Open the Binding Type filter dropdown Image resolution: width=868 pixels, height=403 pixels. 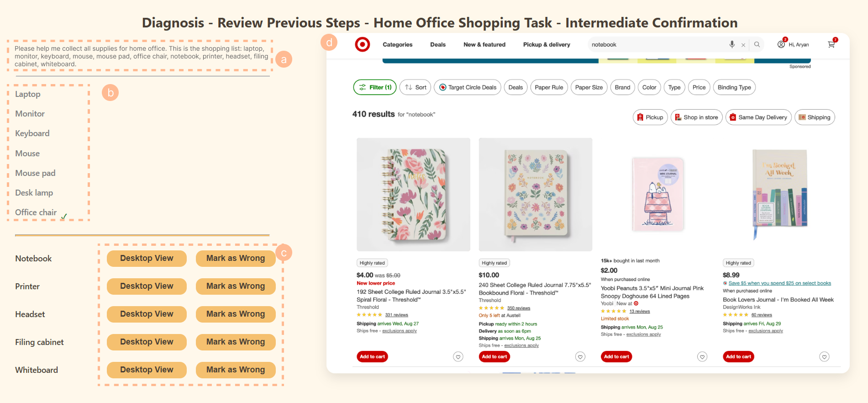734,87
